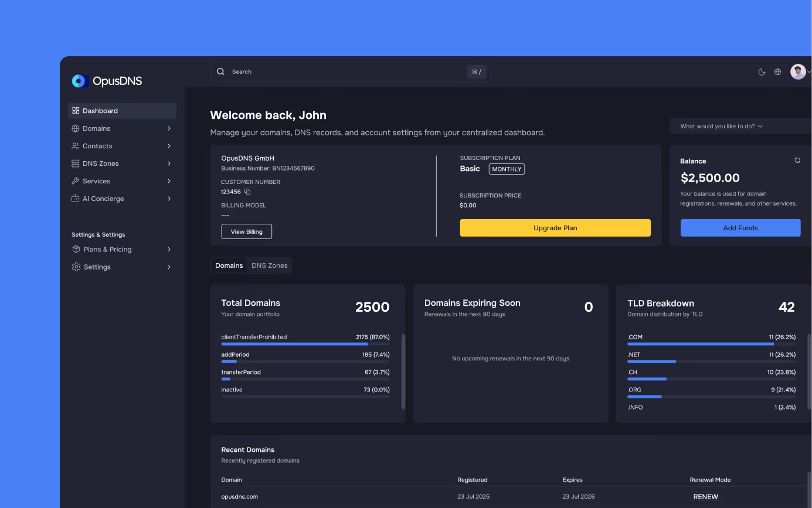Image resolution: width=812 pixels, height=508 pixels.
Task: Click the AI Concierge robot icon
Action: tap(75, 198)
